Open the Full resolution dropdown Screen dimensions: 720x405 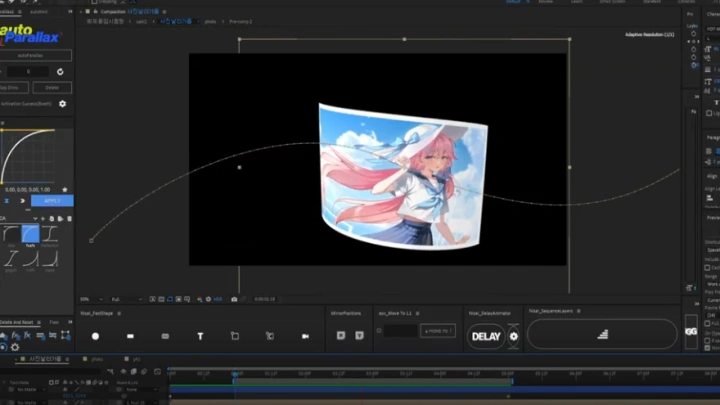coord(124,299)
